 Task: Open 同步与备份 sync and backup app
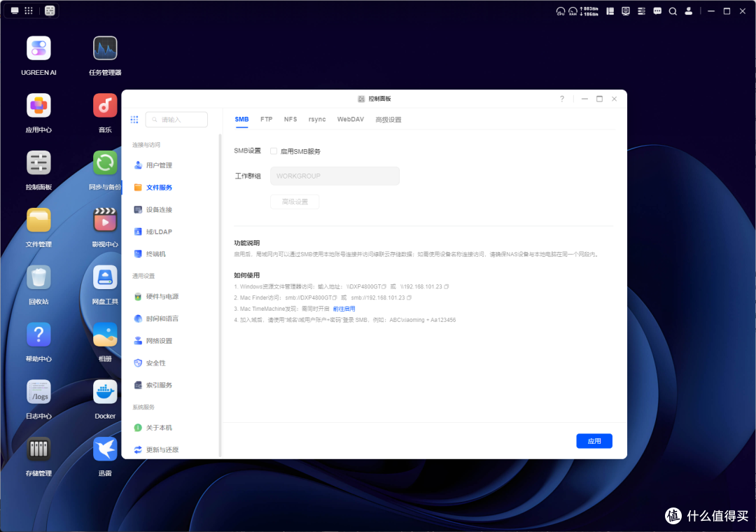[105, 163]
